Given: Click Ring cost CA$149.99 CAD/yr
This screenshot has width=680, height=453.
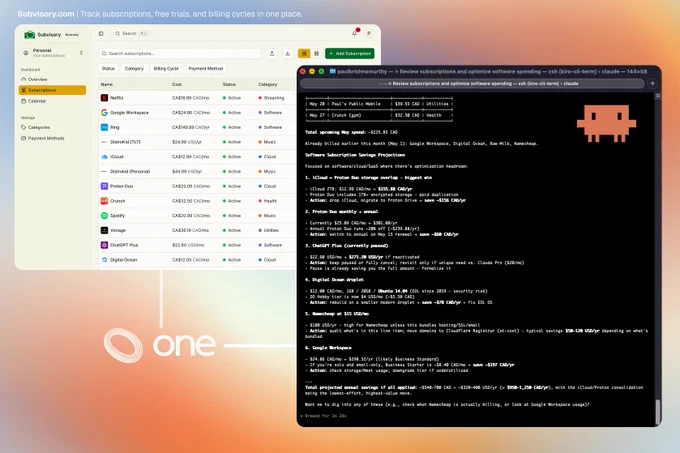Looking at the screenshot, I should click(191, 127).
